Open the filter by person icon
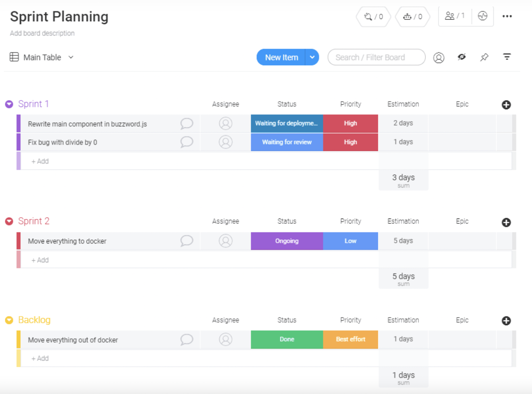Image resolution: width=532 pixels, height=394 pixels. 439,57
